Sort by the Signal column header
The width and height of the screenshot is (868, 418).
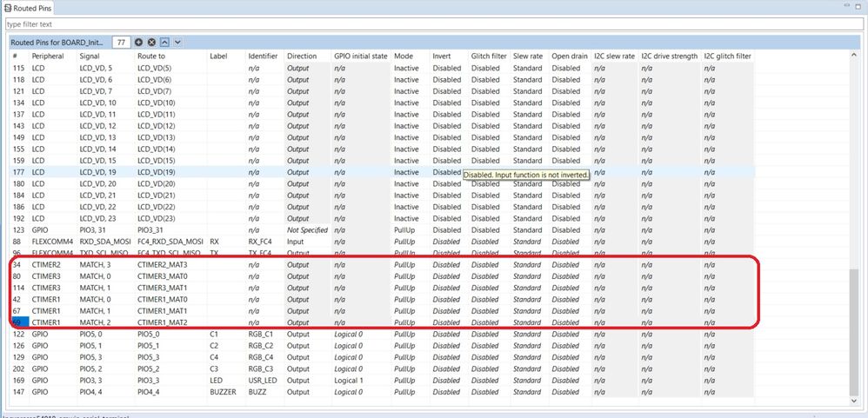coord(90,56)
